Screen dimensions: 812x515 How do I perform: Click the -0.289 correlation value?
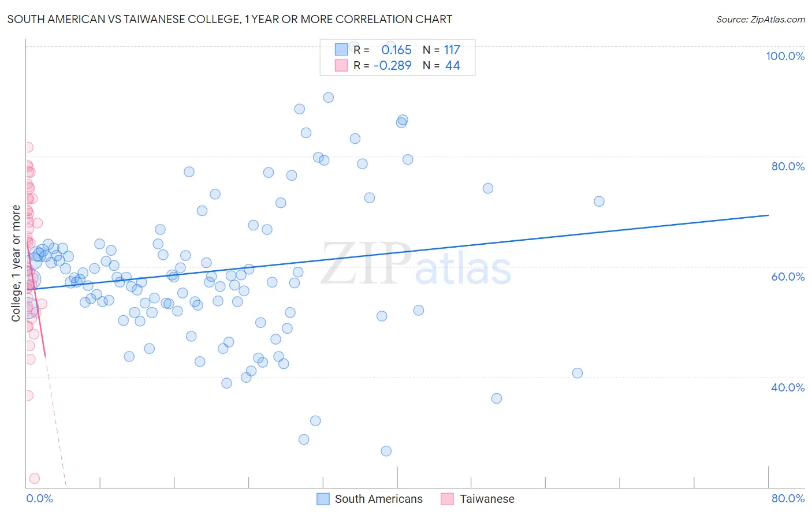tap(393, 65)
